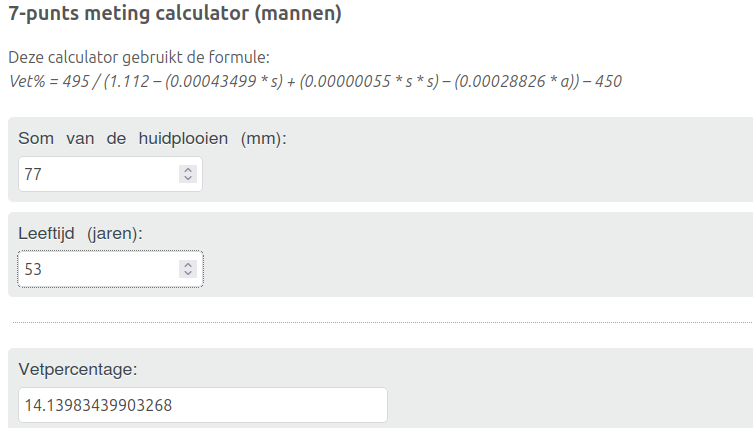Click the dotted separator line

[380, 322]
